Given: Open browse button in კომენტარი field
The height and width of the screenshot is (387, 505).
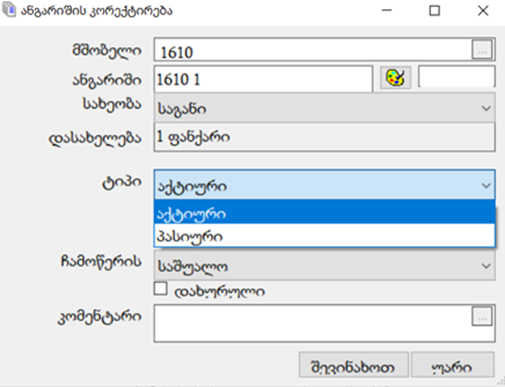Looking at the screenshot, I should (x=482, y=316).
